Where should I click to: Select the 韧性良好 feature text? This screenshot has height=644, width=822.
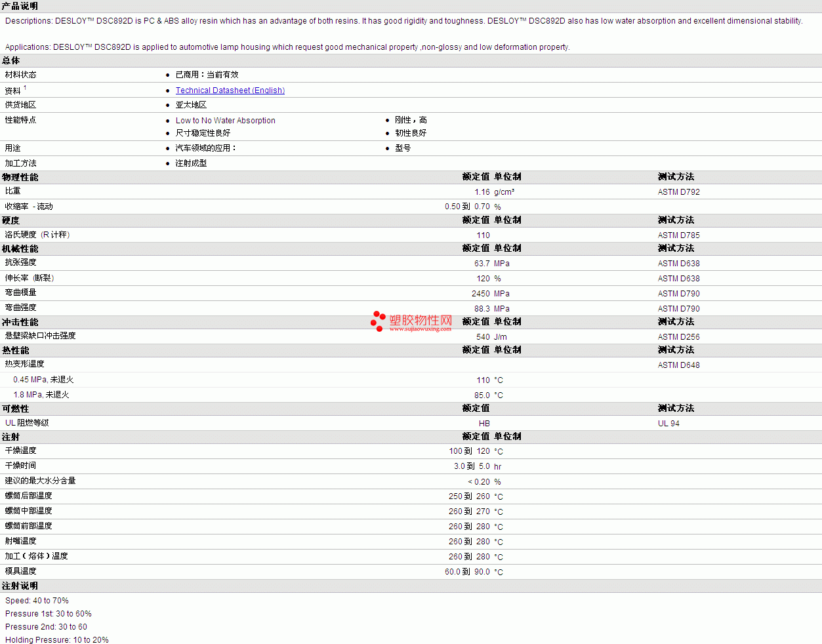tap(411, 133)
